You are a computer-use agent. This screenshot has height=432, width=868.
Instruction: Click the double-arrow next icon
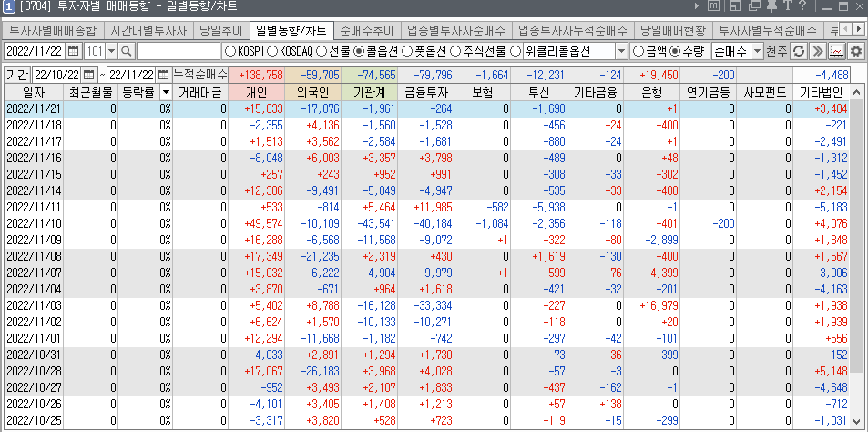(818, 51)
